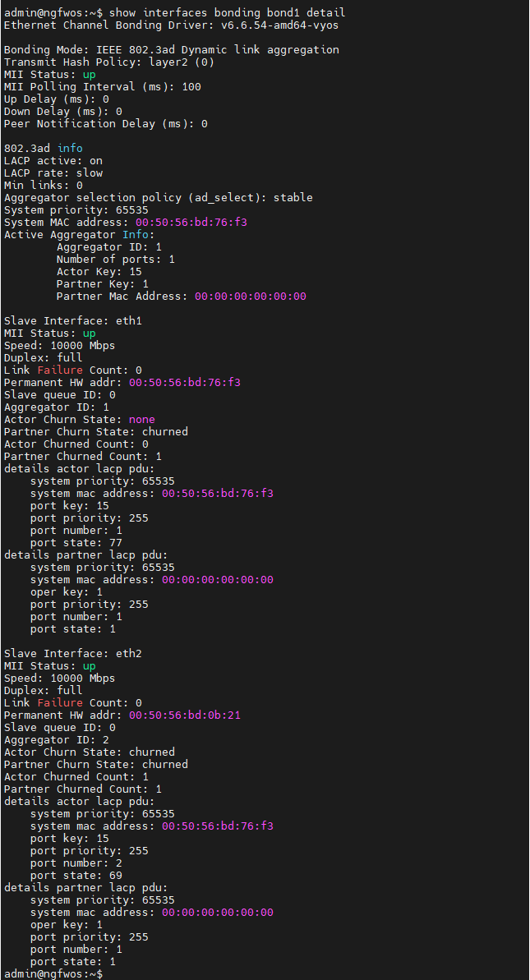Click the 'LACP active: on' line
Screen dimensions: 530x980
coord(53,160)
